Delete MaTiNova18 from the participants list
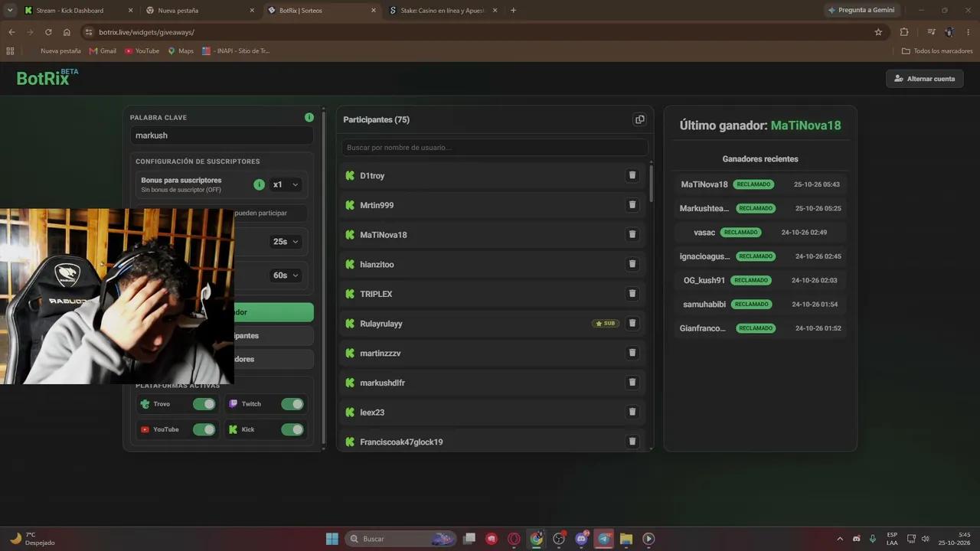 coord(632,234)
